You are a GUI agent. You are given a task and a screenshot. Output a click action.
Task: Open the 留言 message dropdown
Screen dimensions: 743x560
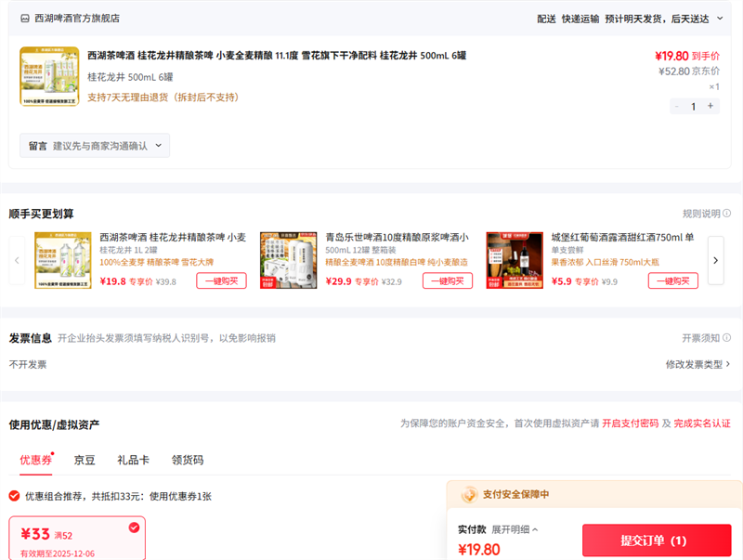(95, 146)
